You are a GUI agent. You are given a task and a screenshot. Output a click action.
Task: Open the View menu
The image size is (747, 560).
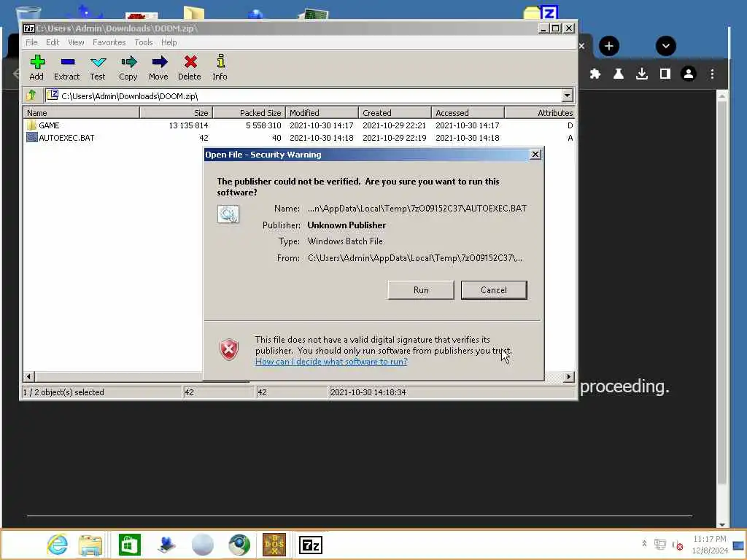(x=76, y=42)
